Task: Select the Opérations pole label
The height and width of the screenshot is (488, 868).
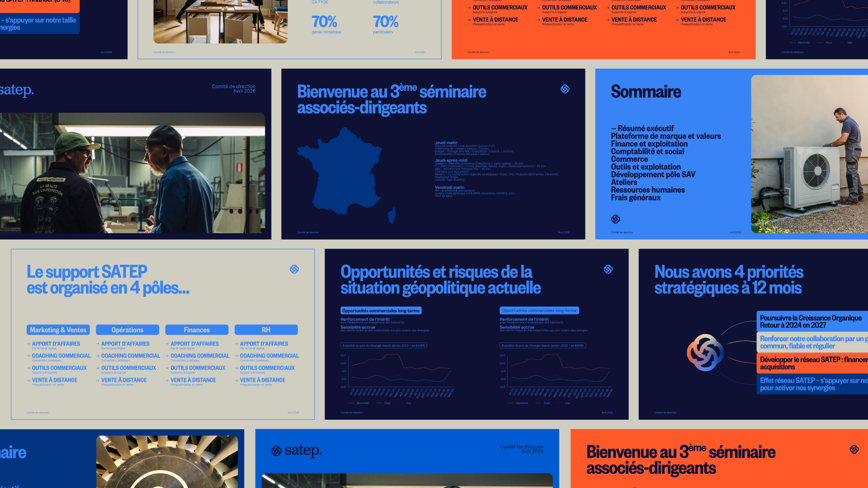Action: pyautogui.click(x=127, y=330)
